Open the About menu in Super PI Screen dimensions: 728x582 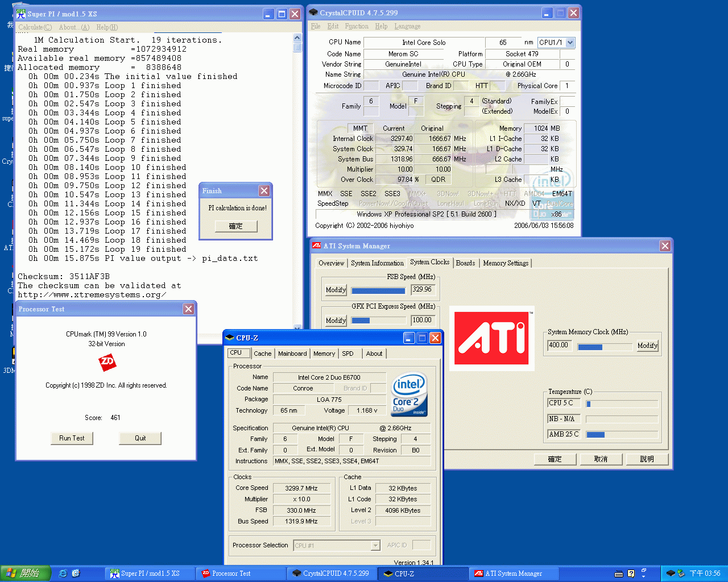point(74,27)
